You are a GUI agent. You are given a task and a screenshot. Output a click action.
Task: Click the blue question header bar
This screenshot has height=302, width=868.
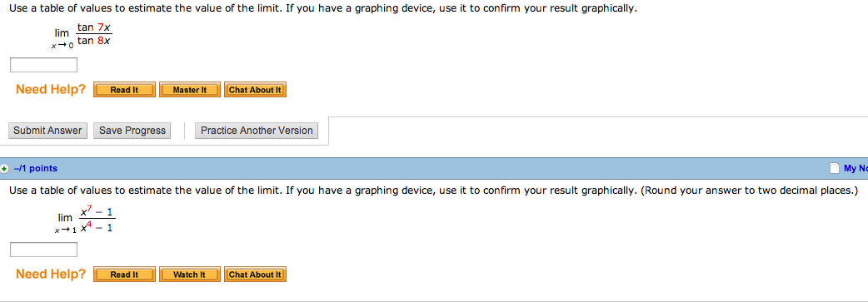coord(434,168)
